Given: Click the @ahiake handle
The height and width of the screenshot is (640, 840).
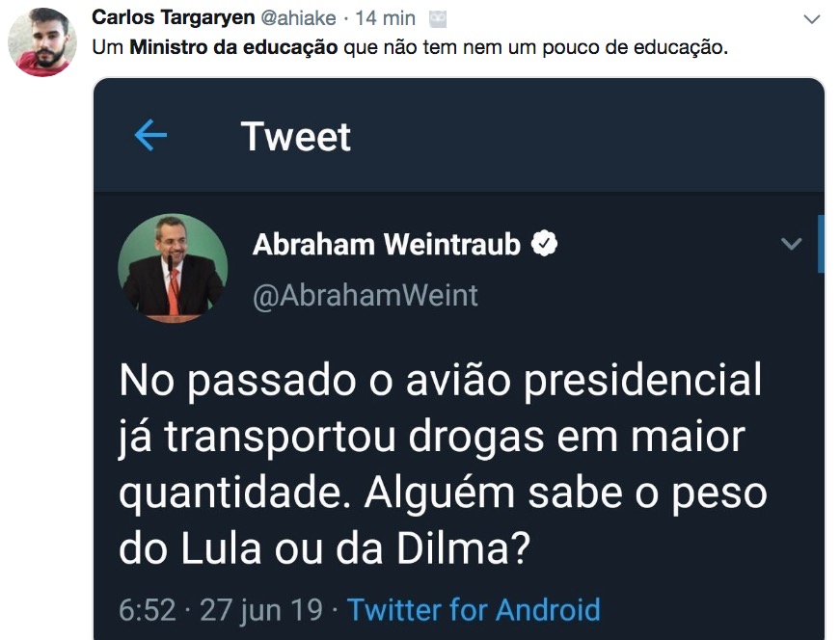Looking at the screenshot, I should click(x=298, y=18).
